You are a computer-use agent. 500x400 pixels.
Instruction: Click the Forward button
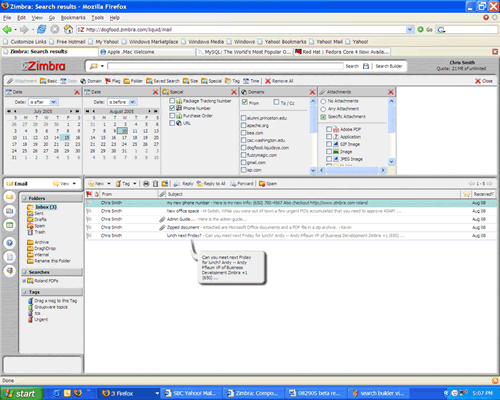coord(242,184)
